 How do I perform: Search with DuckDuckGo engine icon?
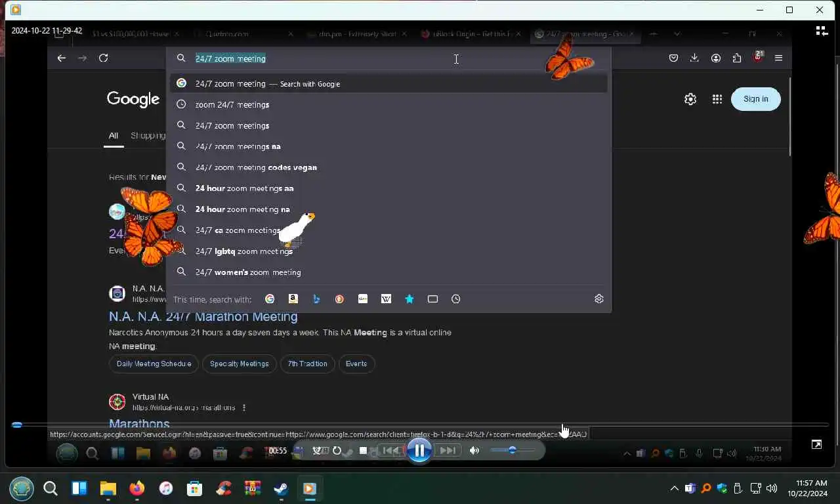point(339,299)
